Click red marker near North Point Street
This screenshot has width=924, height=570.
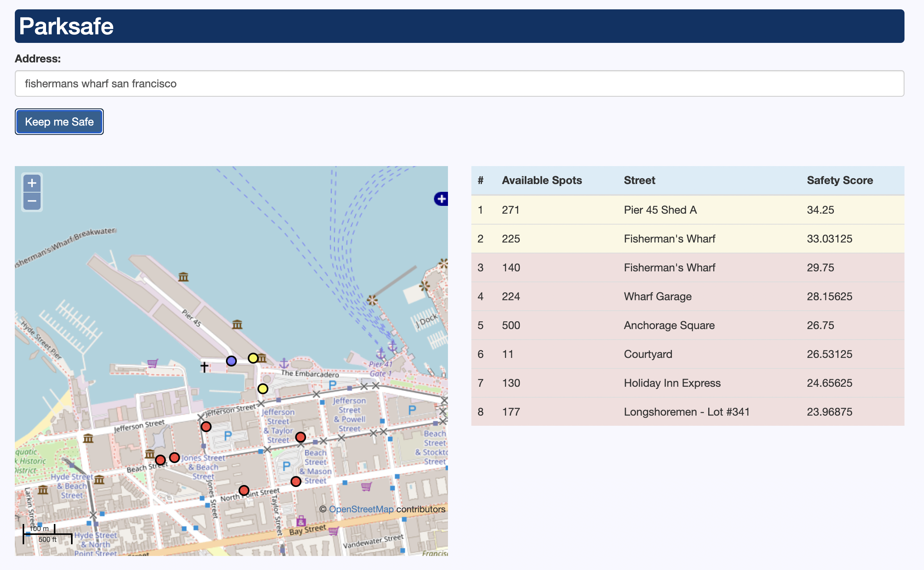pos(244,490)
